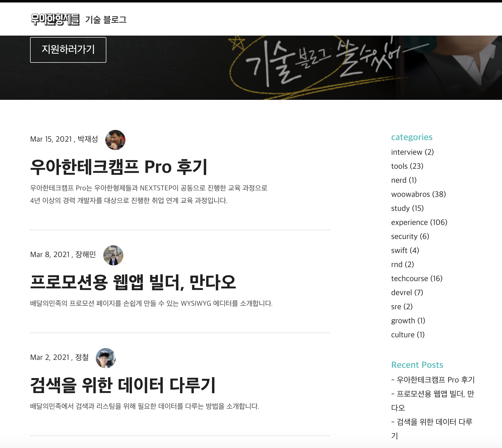Select the swift (4) category
This screenshot has height=448, width=502.
click(405, 250)
